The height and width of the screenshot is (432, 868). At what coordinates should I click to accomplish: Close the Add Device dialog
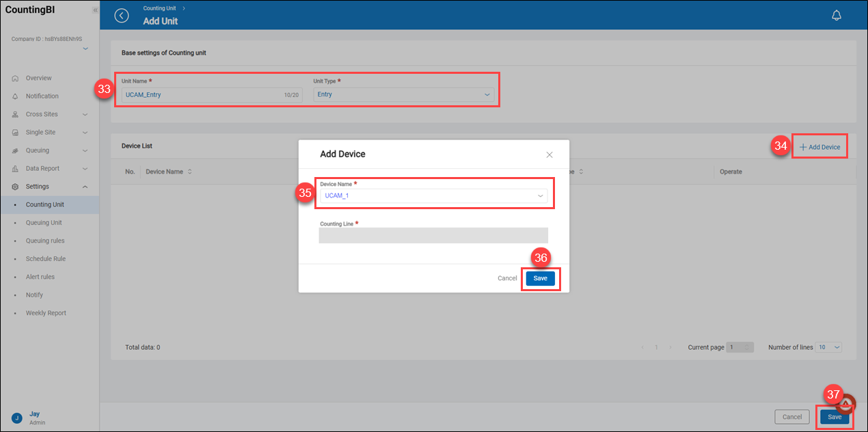[550, 155]
